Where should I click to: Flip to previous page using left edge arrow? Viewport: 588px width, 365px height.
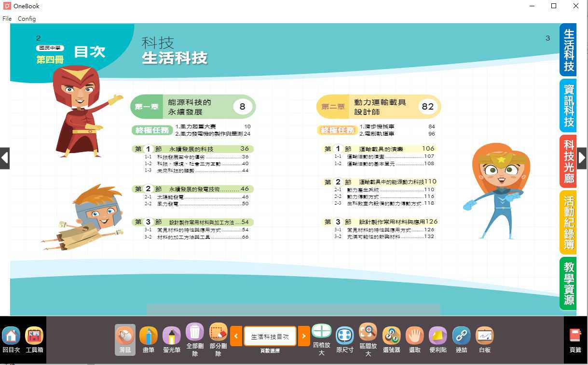coord(5,158)
